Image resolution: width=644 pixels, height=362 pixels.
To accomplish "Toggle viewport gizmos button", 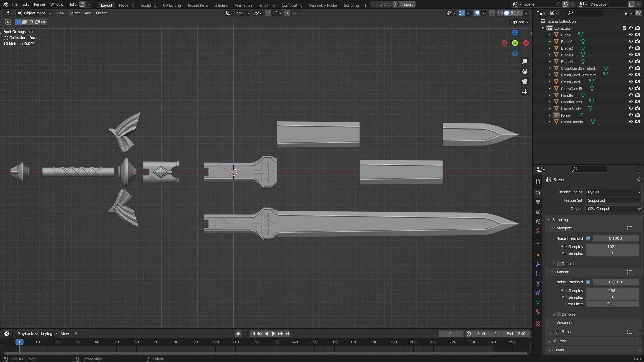I will point(462,13).
